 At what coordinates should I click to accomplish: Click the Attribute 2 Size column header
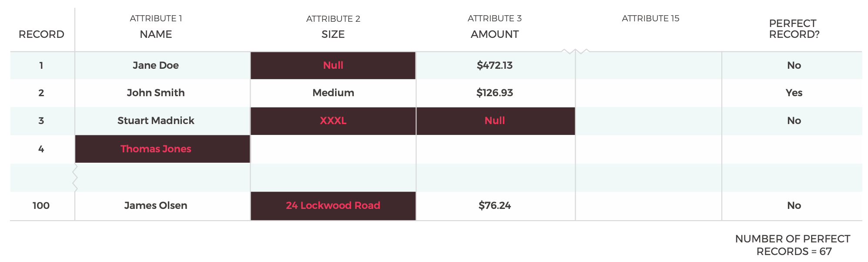click(333, 27)
